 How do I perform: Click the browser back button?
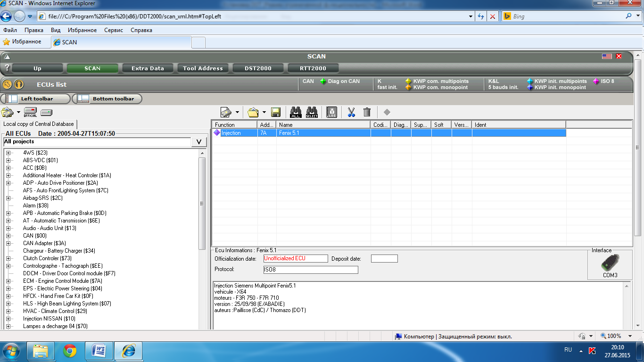(x=6, y=16)
